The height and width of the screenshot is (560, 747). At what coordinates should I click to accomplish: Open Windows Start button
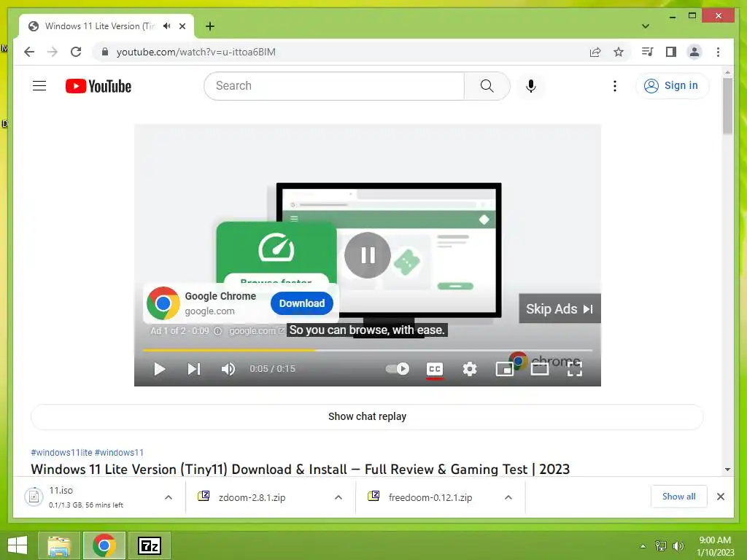click(x=18, y=545)
